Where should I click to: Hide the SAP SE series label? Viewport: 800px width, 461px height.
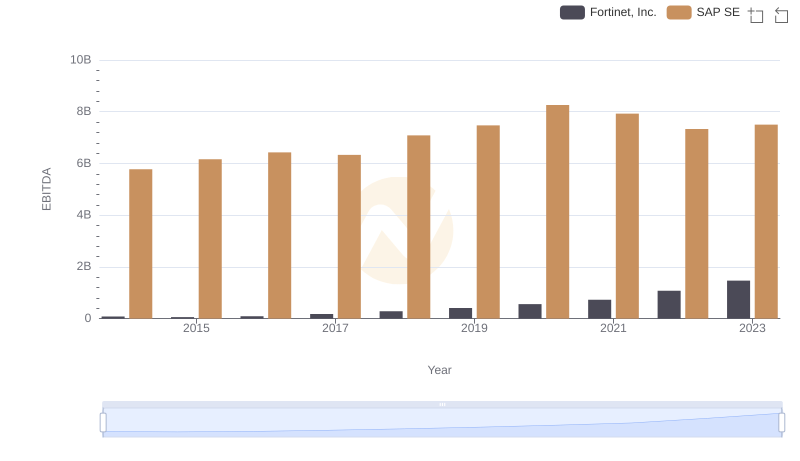tap(717, 12)
